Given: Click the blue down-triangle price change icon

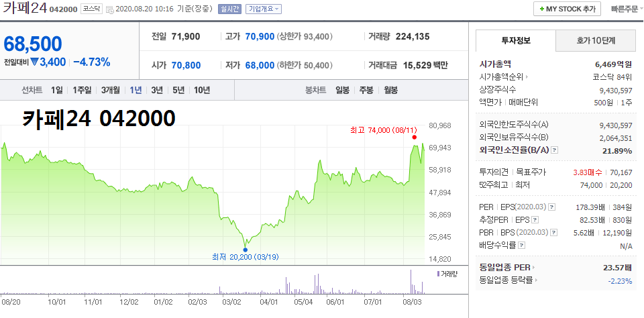Looking at the screenshot, I should 34,62.
